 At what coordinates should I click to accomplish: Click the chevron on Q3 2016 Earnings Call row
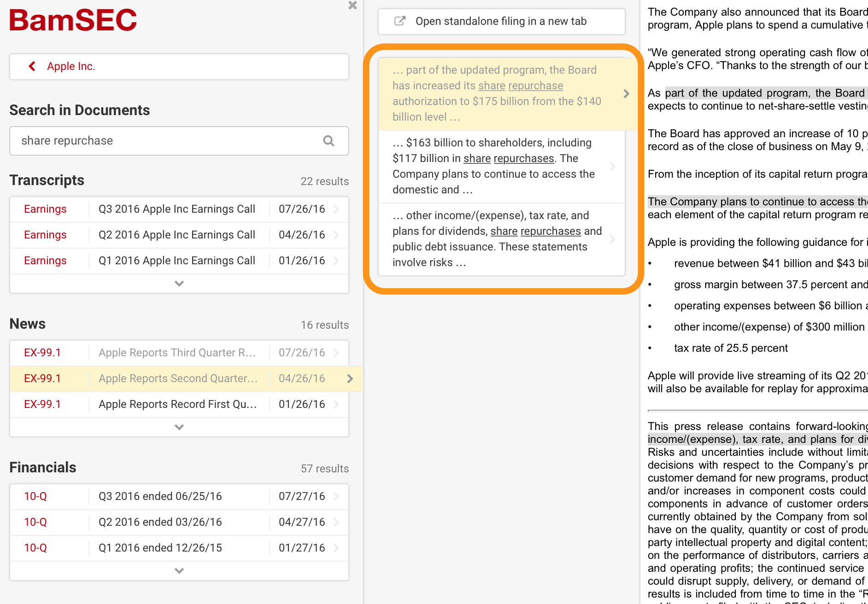pyautogui.click(x=336, y=209)
